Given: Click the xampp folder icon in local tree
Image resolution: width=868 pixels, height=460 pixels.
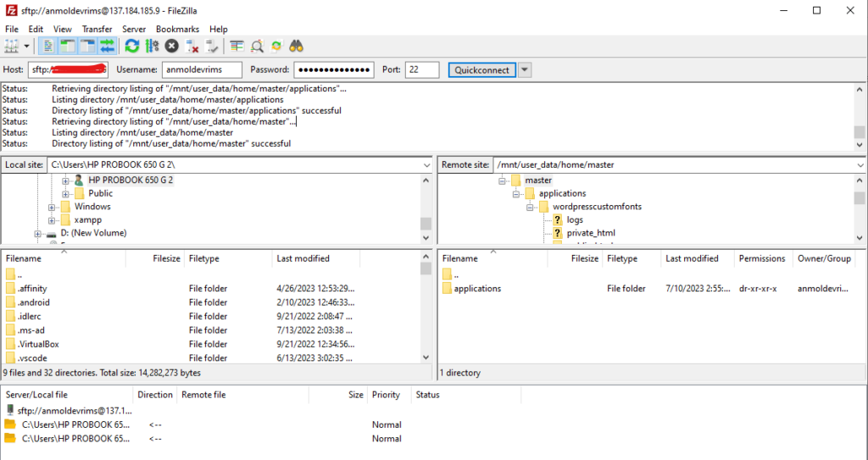Looking at the screenshot, I should click(66, 219).
